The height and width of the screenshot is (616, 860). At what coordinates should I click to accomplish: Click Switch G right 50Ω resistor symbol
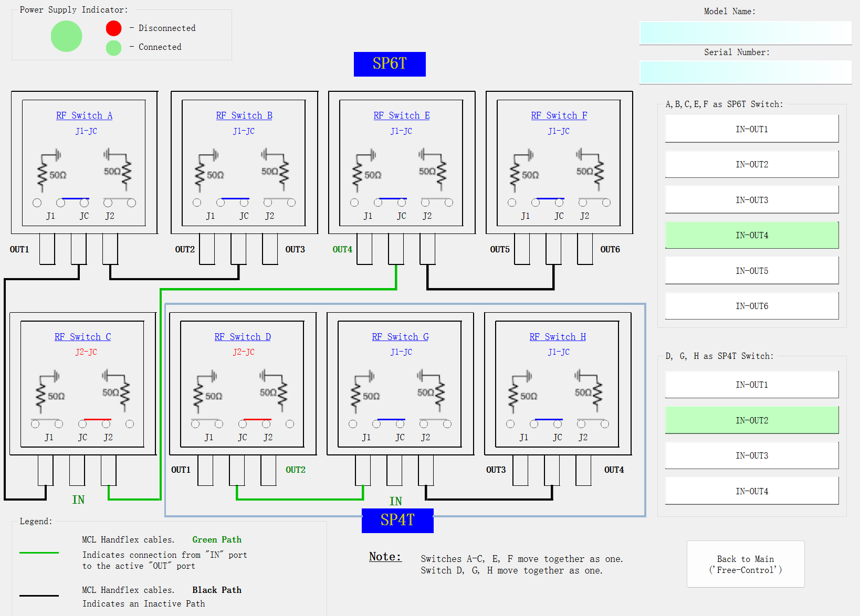click(x=431, y=390)
